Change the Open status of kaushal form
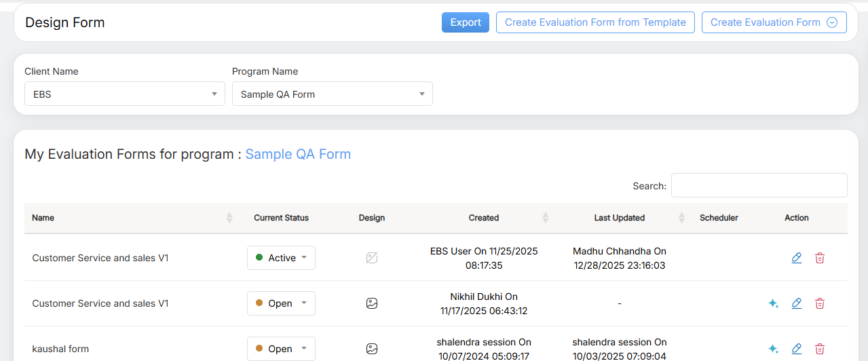 tap(281, 349)
